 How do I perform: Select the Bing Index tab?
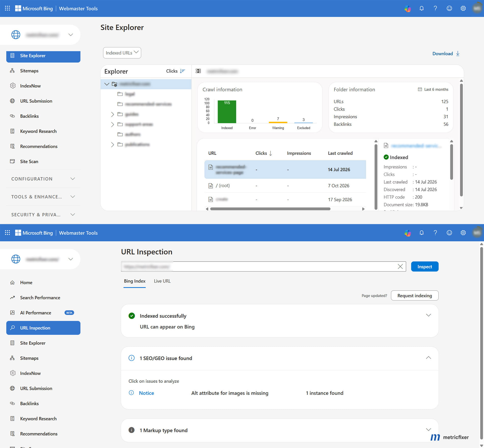click(x=135, y=281)
